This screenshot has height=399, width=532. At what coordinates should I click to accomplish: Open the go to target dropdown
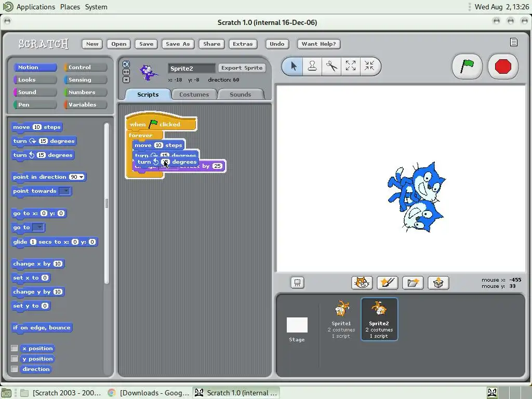(x=38, y=228)
